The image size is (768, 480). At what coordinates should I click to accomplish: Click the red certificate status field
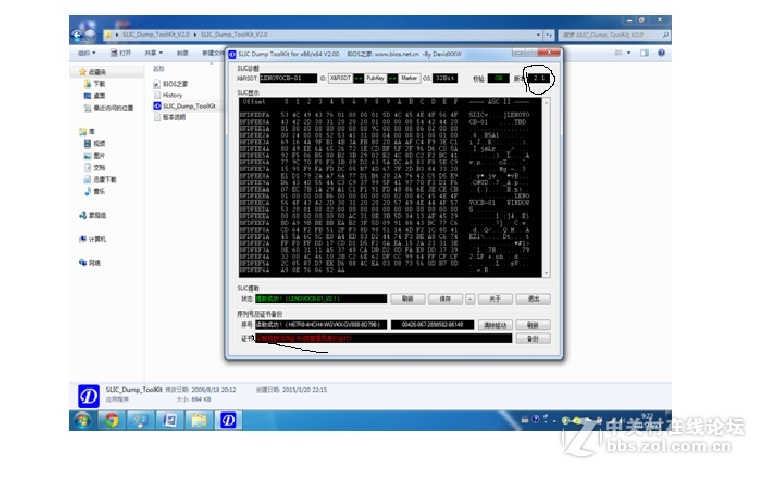point(384,338)
